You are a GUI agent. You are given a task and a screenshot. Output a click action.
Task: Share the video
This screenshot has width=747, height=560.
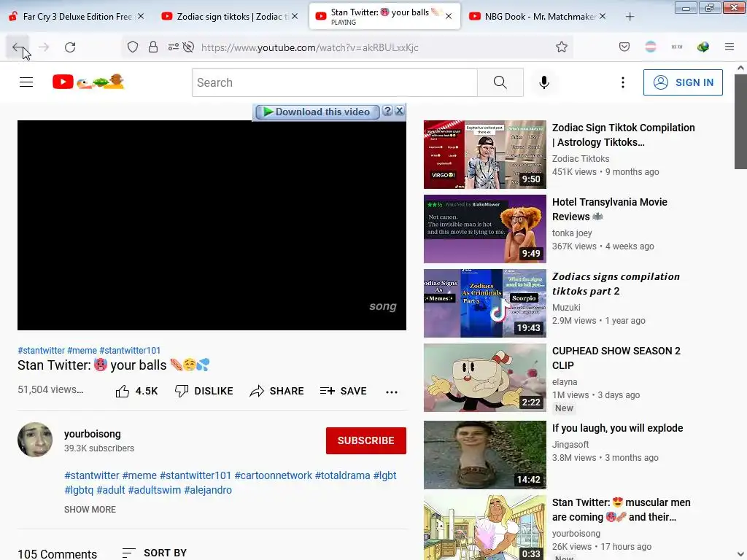pos(276,391)
